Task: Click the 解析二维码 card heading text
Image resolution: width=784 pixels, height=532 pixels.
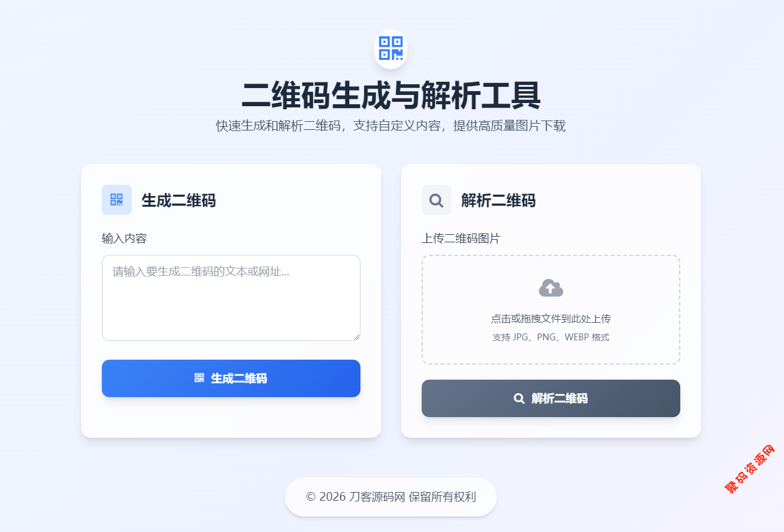Action: point(499,200)
